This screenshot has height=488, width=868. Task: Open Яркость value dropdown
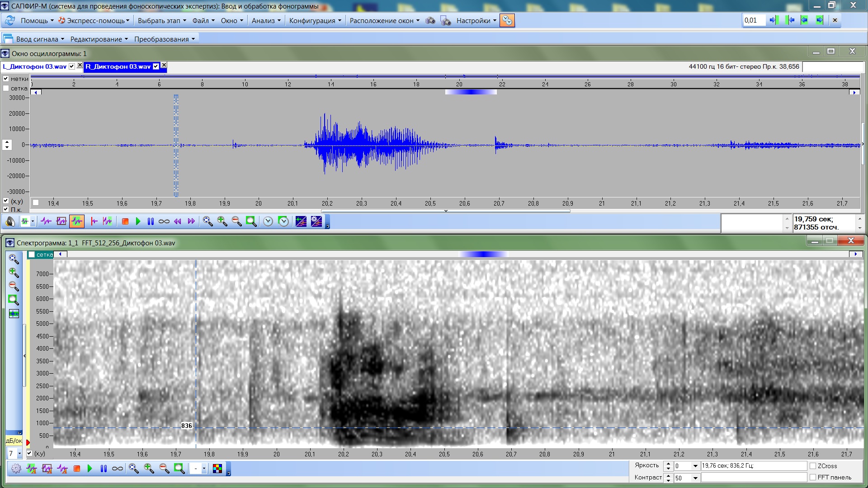[695, 466]
